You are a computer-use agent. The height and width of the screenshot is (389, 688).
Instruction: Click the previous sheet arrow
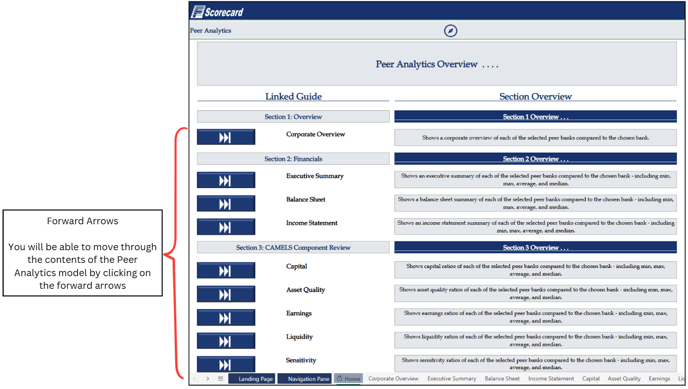tap(195, 378)
